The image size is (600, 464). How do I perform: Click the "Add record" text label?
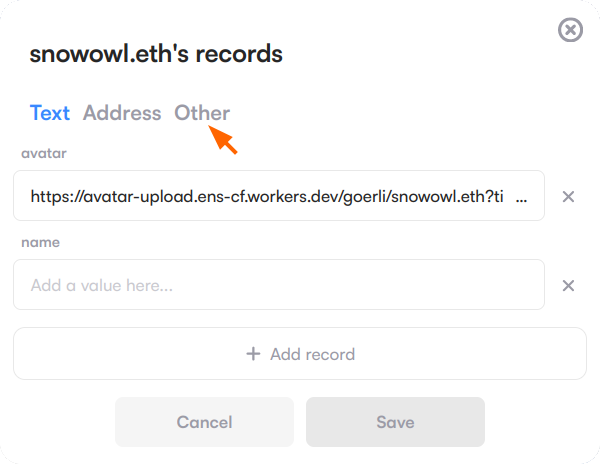coord(312,354)
